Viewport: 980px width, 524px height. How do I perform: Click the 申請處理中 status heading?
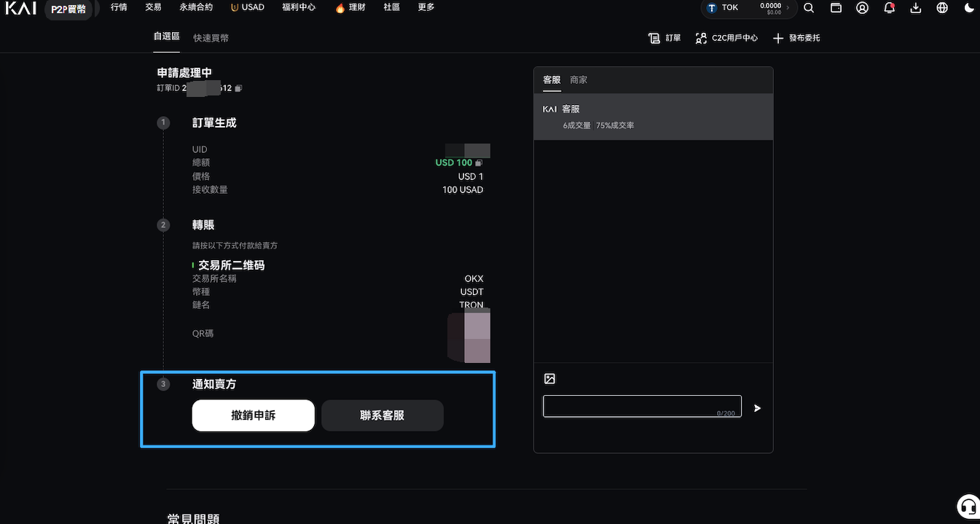click(184, 73)
